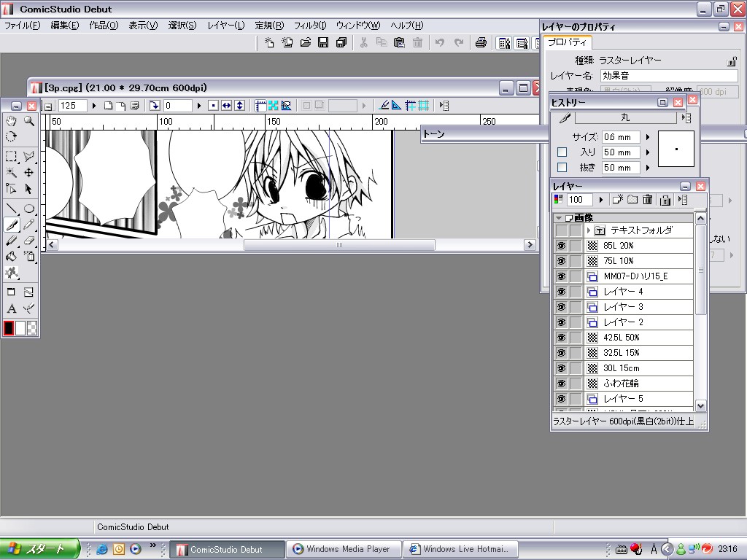Screen dimensions: 747x560
Task: Click the flip horizontal arrows icon
Action: pos(226,106)
